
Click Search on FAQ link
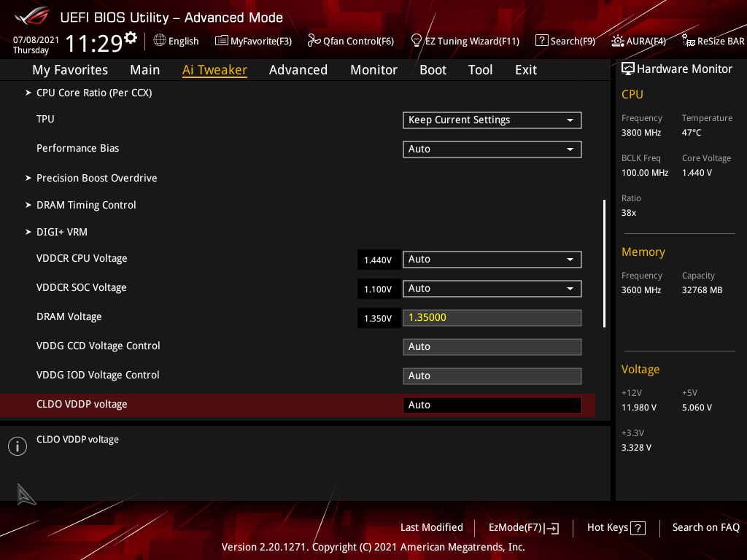click(705, 528)
